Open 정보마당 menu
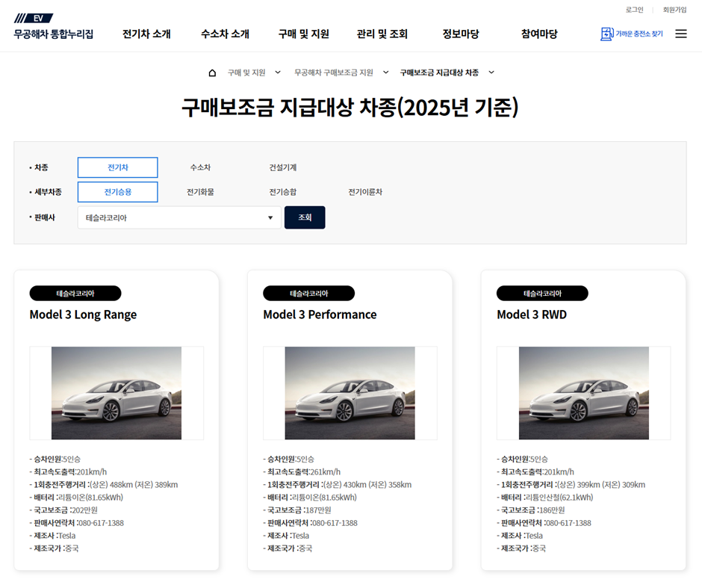702x588 pixels. pos(461,34)
